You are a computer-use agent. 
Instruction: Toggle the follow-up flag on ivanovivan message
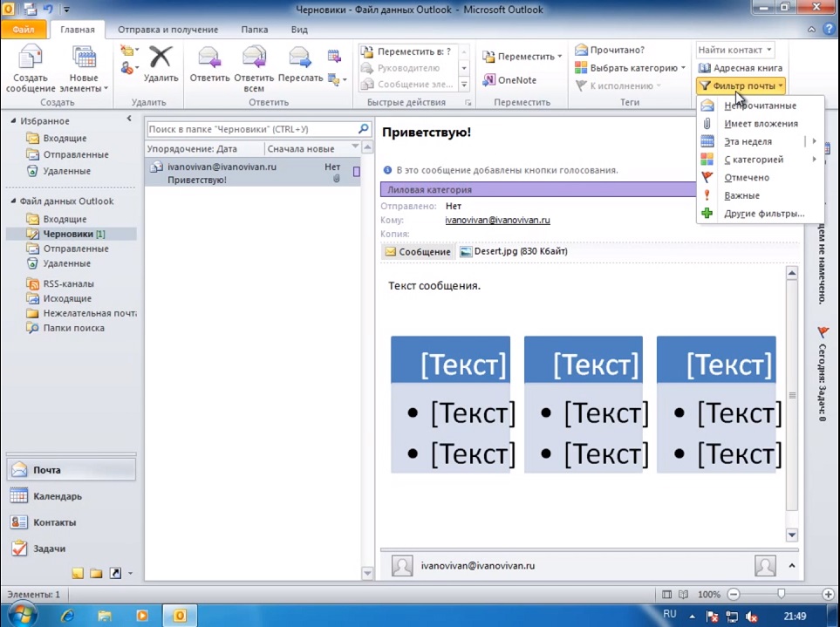356,172
